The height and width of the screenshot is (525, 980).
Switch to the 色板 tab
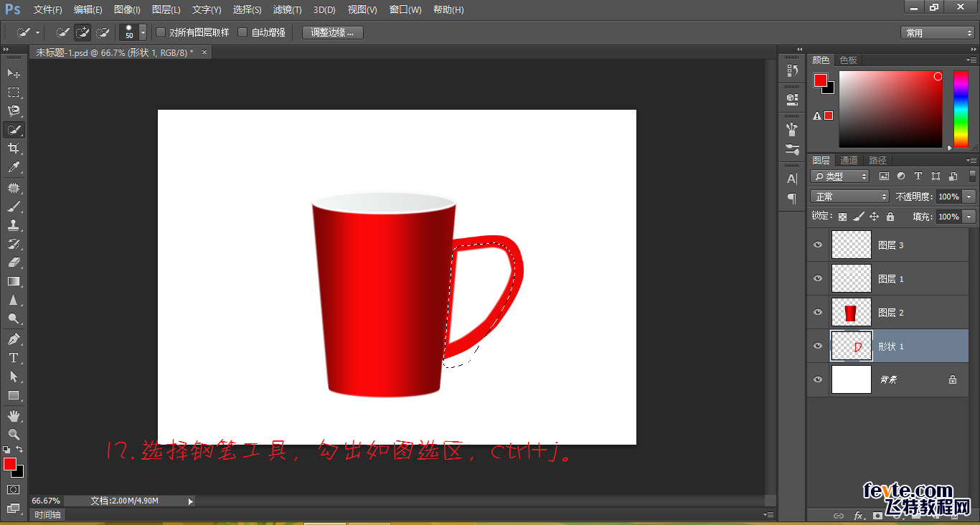point(849,60)
